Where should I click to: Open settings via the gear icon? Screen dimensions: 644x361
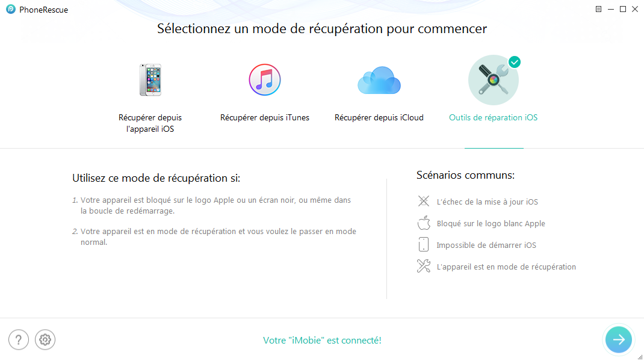[x=45, y=340]
